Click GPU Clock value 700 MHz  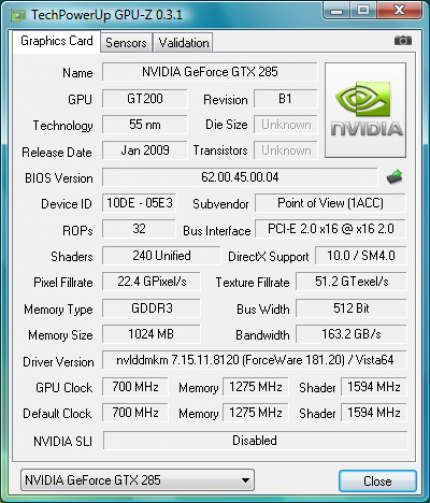click(135, 387)
